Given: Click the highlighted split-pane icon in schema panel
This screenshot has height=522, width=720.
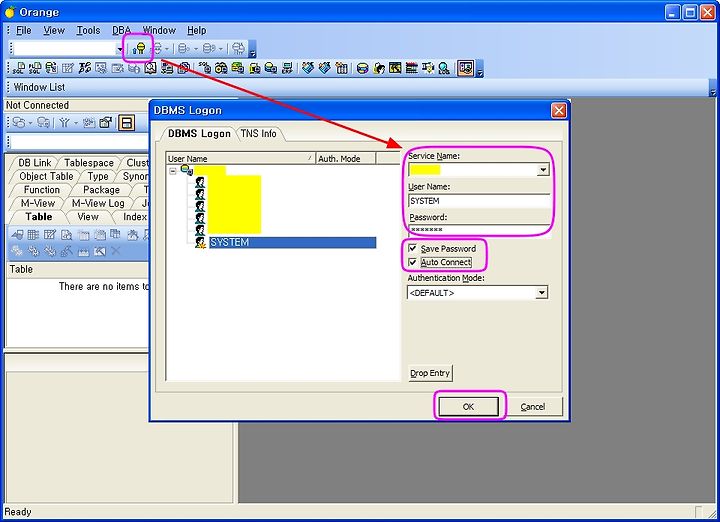Looking at the screenshot, I should (126, 123).
